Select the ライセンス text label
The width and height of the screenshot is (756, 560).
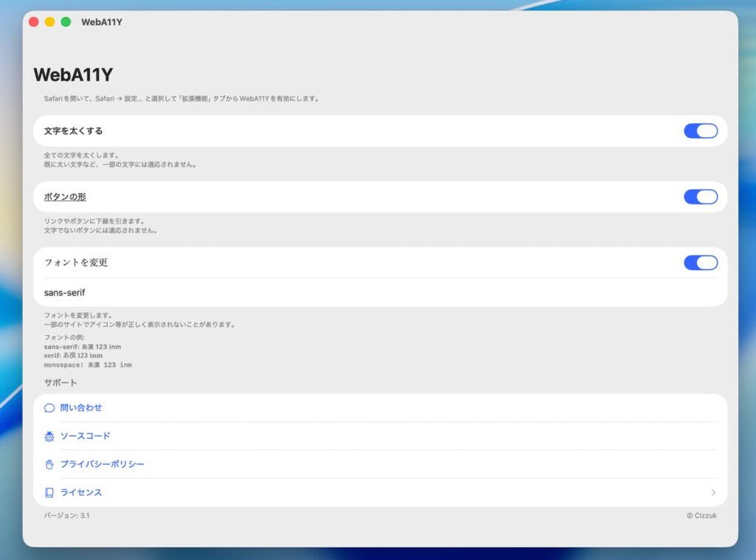tap(81, 493)
